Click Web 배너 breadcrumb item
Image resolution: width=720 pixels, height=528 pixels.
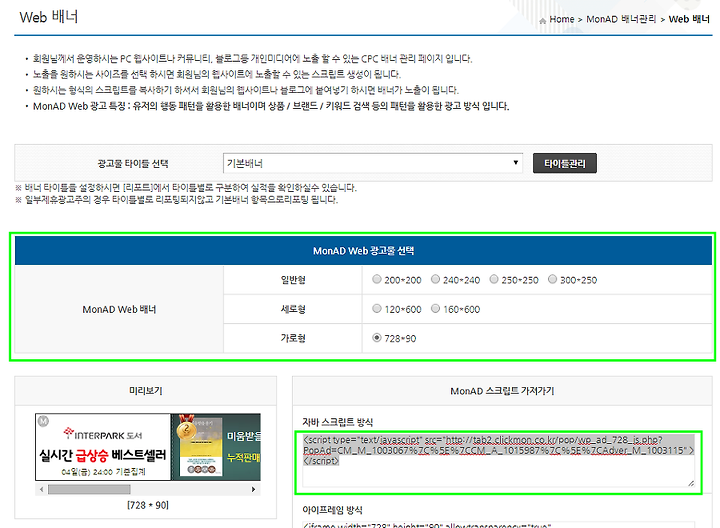(689, 19)
